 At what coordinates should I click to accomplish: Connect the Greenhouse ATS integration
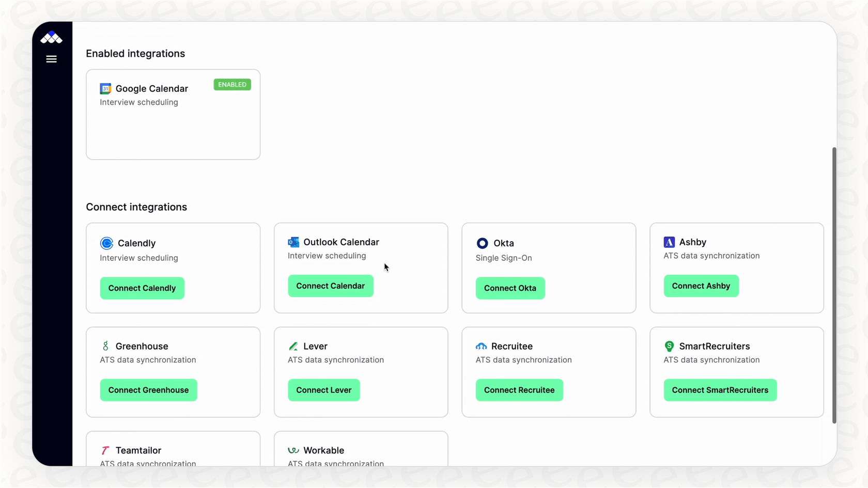[148, 390]
